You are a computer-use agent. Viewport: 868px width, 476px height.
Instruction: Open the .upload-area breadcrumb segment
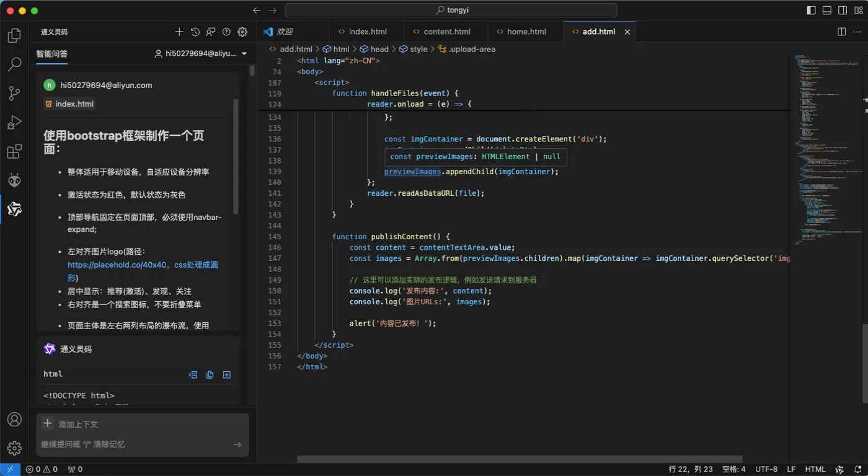point(466,49)
